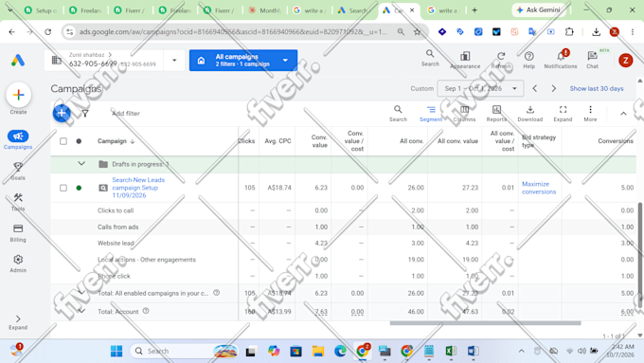Open Notifications bell icon
The image size is (644, 363).
[x=561, y=60]
